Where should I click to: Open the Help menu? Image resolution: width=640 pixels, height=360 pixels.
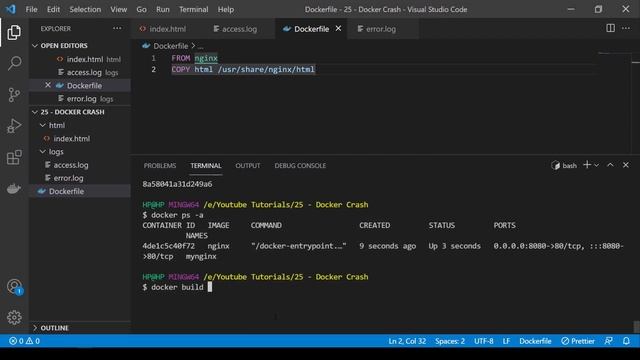click(x=226, y=9)
